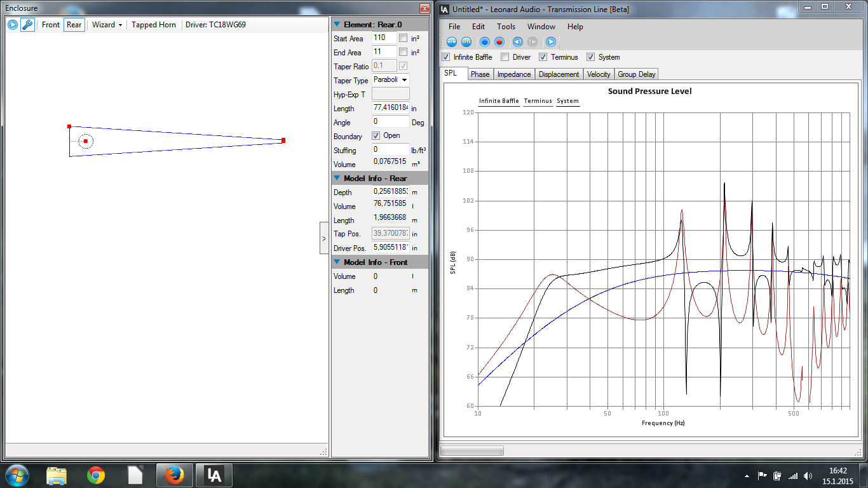Collapse the Model Info - Rear section
This screenshot has width=868, height=488.
pos(337,178)
